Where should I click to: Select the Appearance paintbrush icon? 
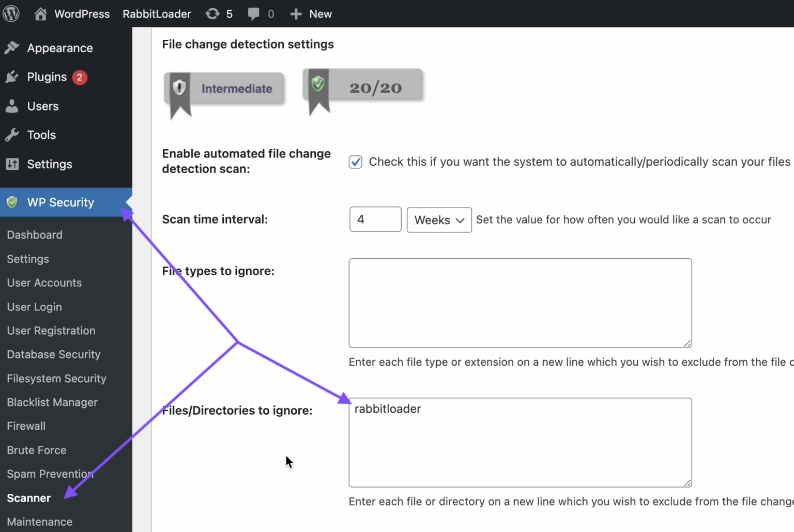click(12, 48)
